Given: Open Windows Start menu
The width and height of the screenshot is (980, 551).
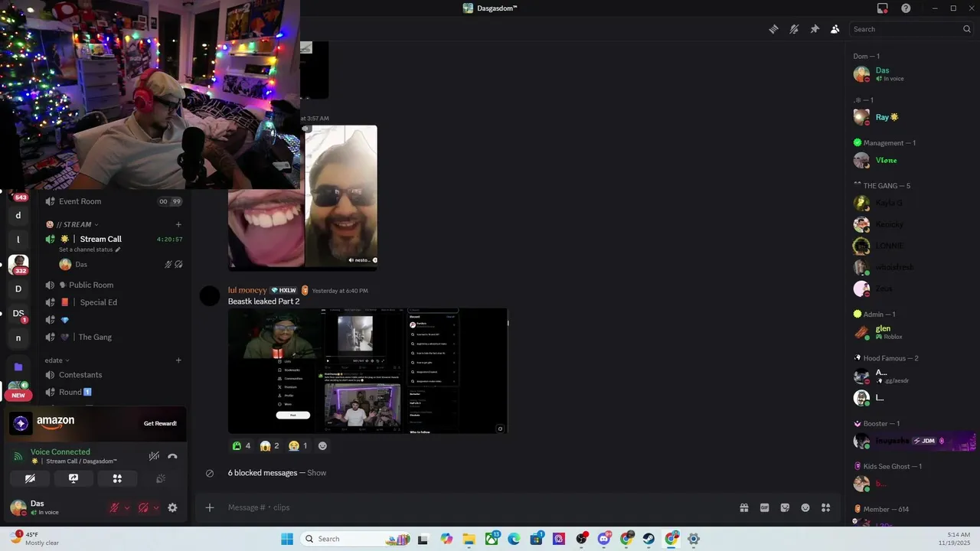Looking at the screenshot, I should pos(287,539).
